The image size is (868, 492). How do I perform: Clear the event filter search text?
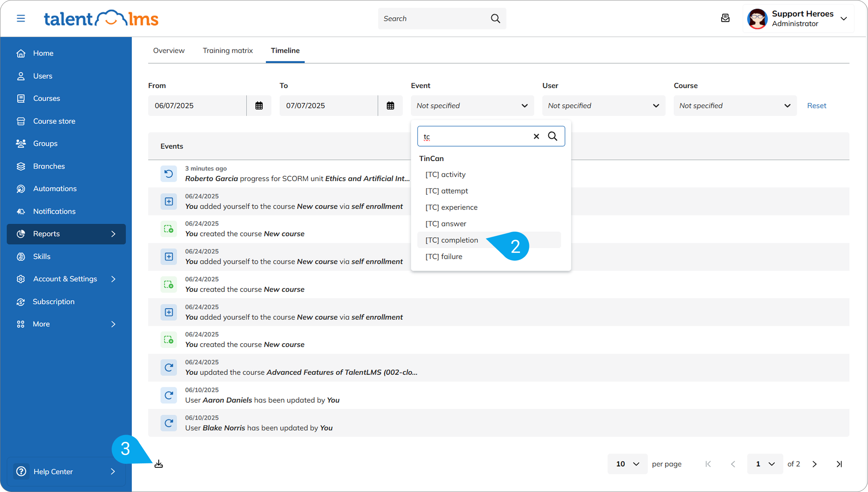(x=536, y=136)
